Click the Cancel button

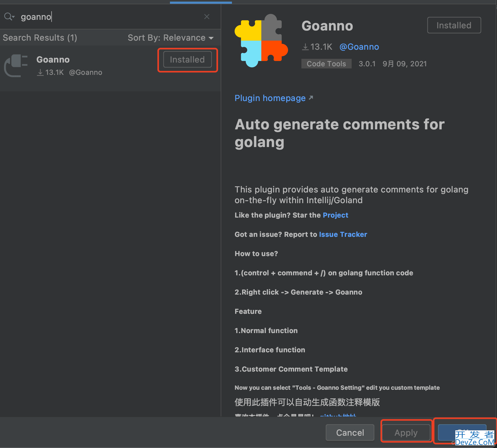(350, 432)
